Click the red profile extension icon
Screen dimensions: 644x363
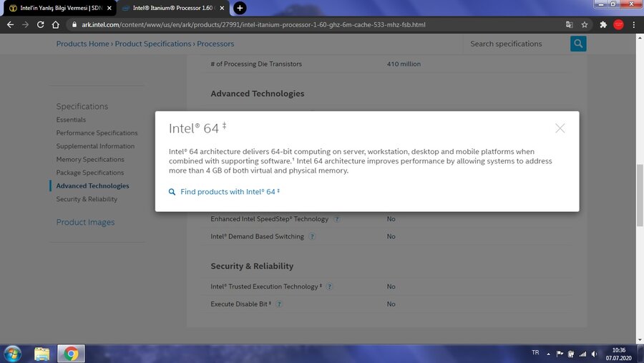618,24
